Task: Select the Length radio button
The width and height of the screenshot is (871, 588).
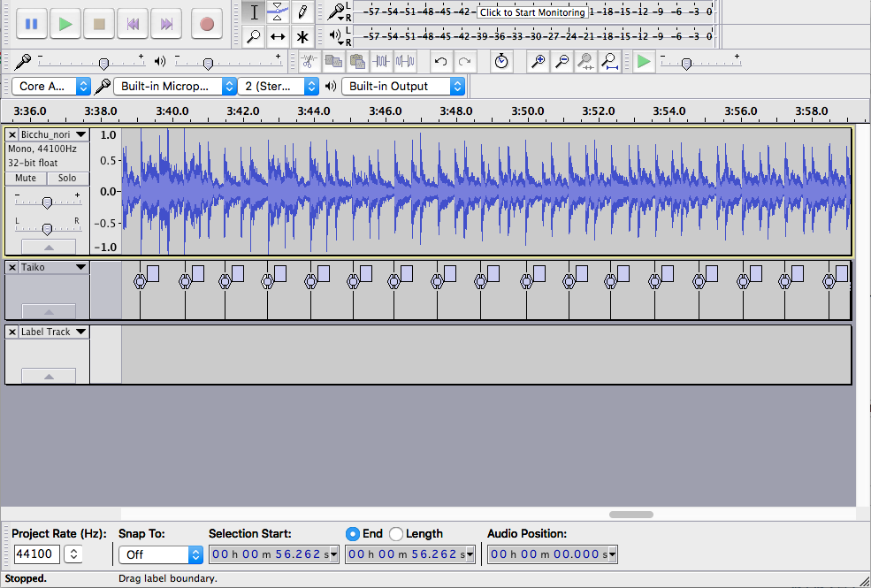Action: pos(396,534)
